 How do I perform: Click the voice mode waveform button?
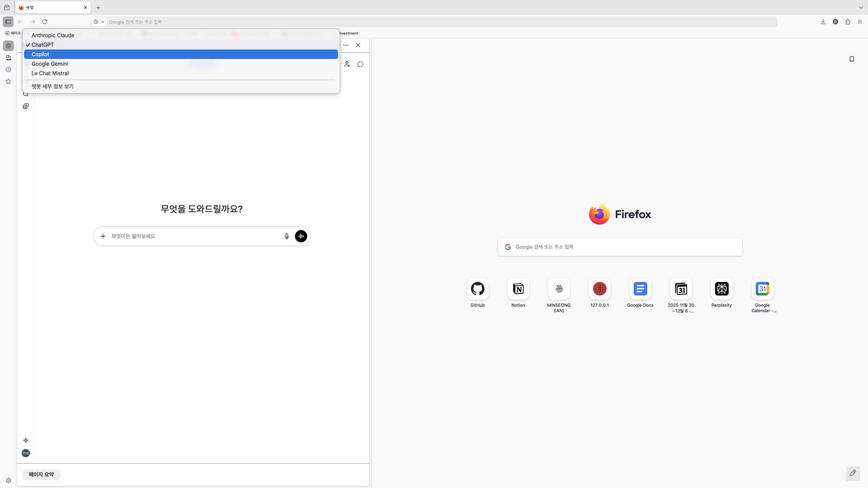pyautogui.click(x=301, y=236)
